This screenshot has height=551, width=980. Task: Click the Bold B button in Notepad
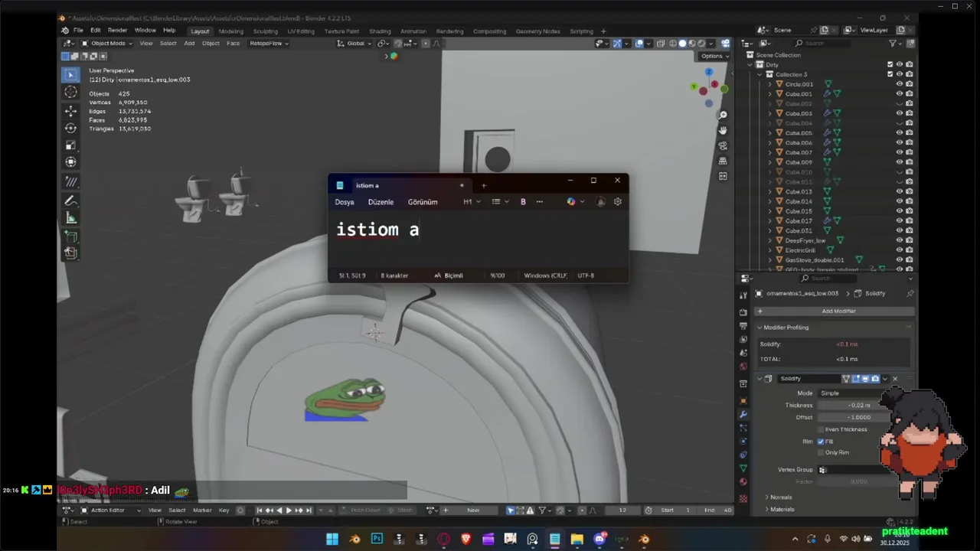[x=523, y=202]
